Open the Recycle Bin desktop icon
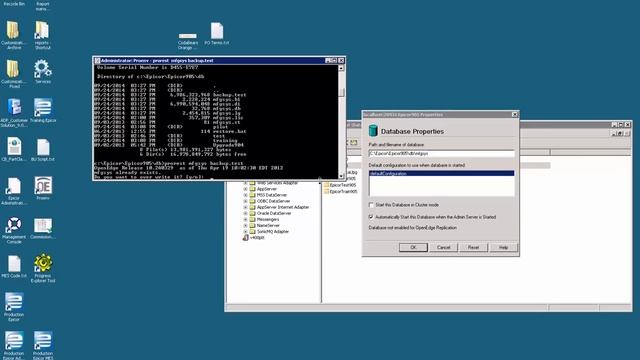Image resolution: width=640 pixels, height=360 pixels. coord(14,3)
